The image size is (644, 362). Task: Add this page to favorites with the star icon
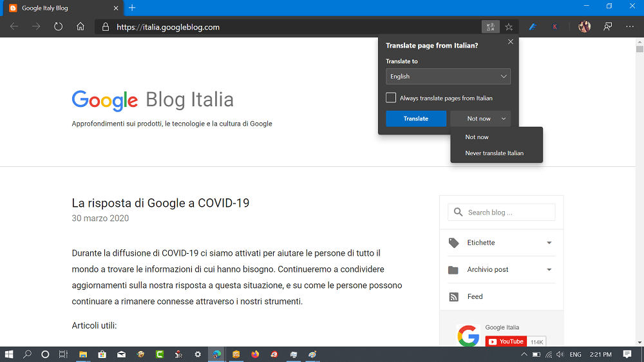coord(509,27)
